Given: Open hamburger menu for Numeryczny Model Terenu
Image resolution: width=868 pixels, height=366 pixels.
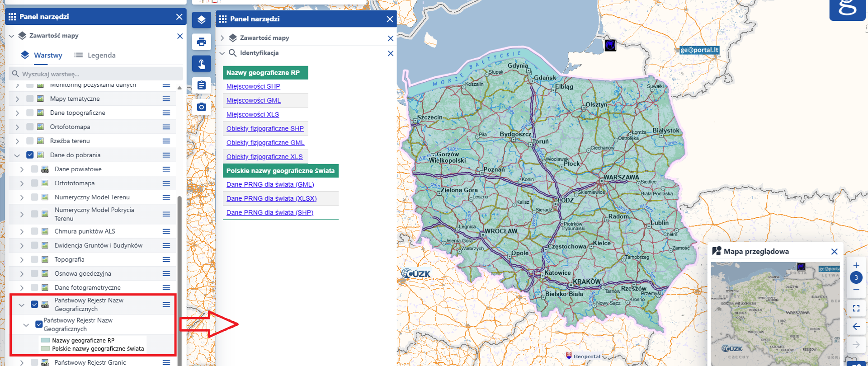Looking at the screenshot, I should (166, 197).
